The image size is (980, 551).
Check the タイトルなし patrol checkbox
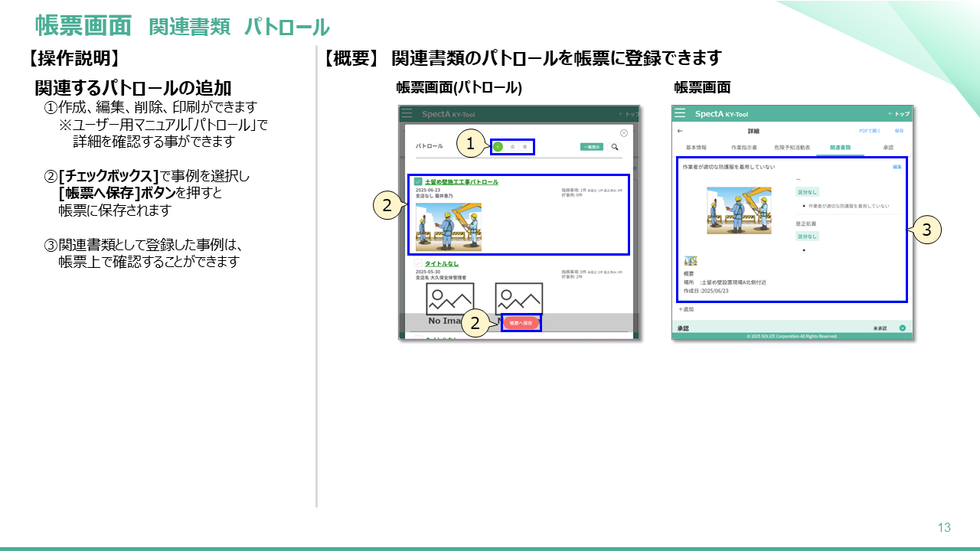418,263
